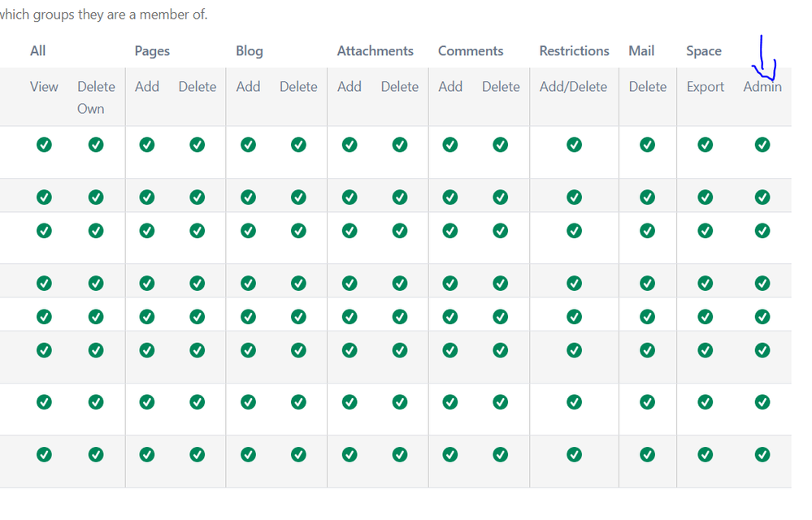Screen dimensions: 812x520
Task: Click the Mail group heading
Action: (x=641, y=50)
